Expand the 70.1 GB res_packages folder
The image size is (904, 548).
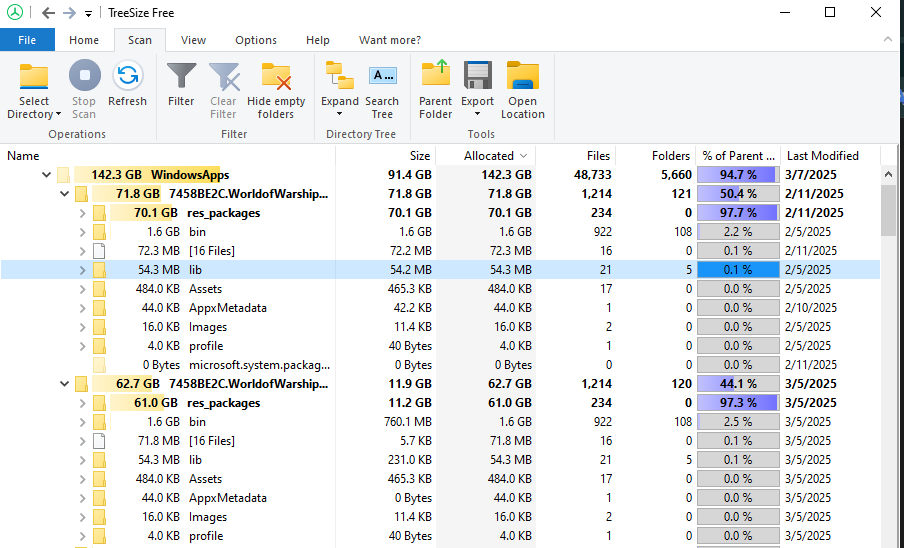pos(82,213)
